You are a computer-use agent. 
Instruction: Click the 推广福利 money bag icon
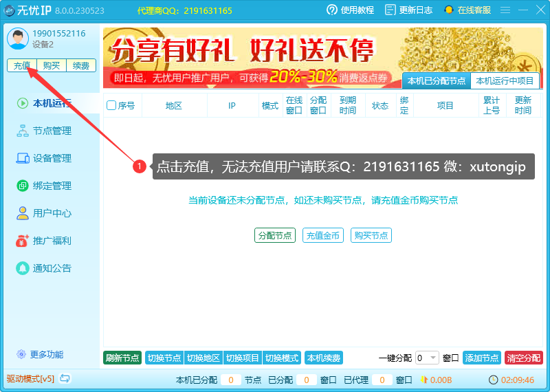(23, 241)
